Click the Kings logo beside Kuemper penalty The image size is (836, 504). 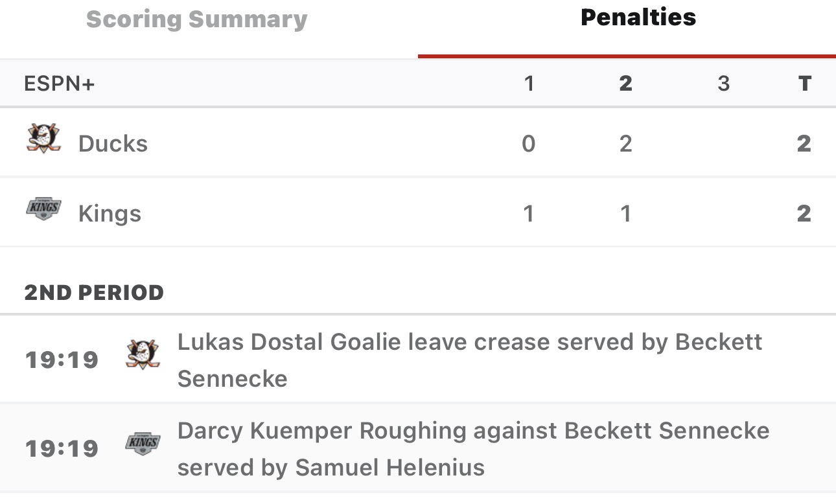pos(142,444)
